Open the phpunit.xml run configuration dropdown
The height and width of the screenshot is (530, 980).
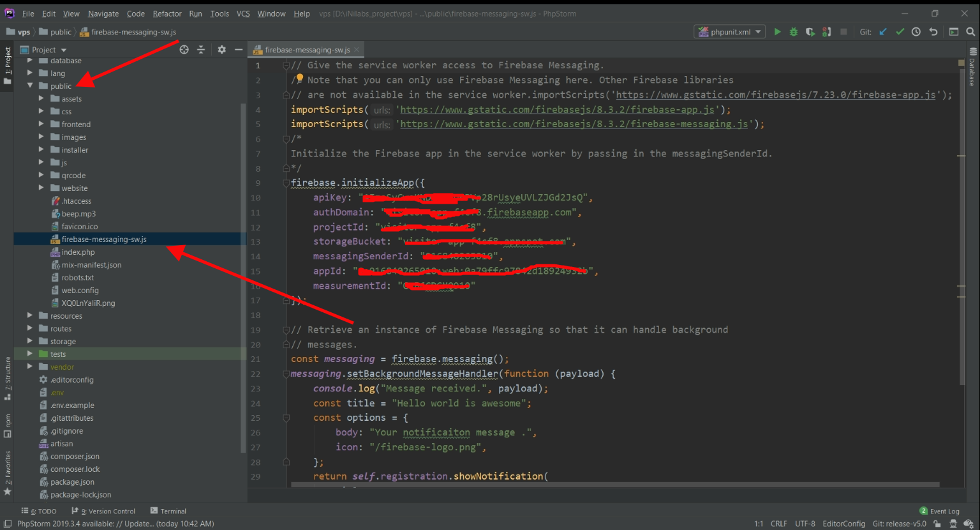(729, 32)
